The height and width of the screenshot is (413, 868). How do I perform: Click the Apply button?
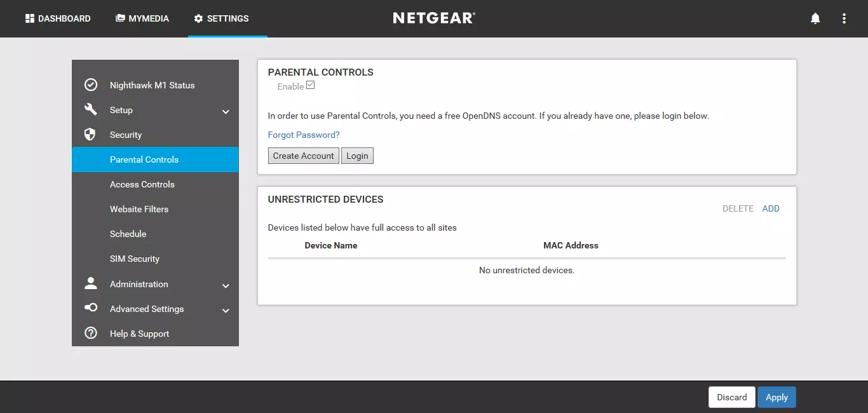point(776,397)
